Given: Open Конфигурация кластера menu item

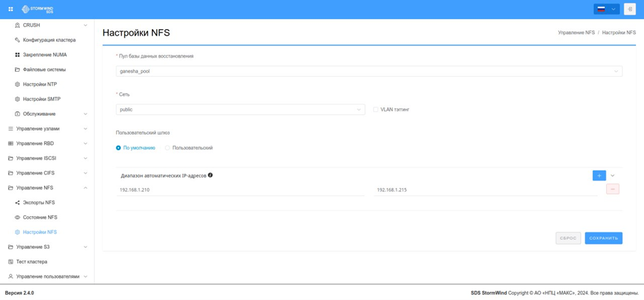Looking at the screenshot, I should (49, 40).
